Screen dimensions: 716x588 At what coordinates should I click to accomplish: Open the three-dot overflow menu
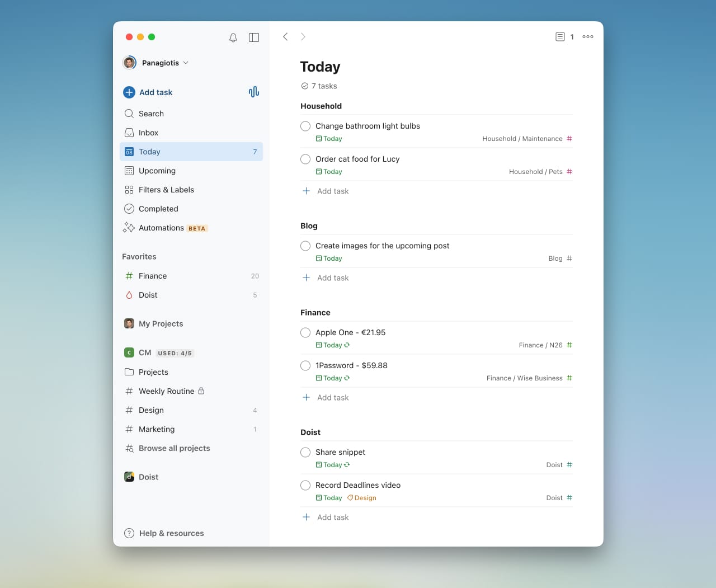click(x=587, y=36)
